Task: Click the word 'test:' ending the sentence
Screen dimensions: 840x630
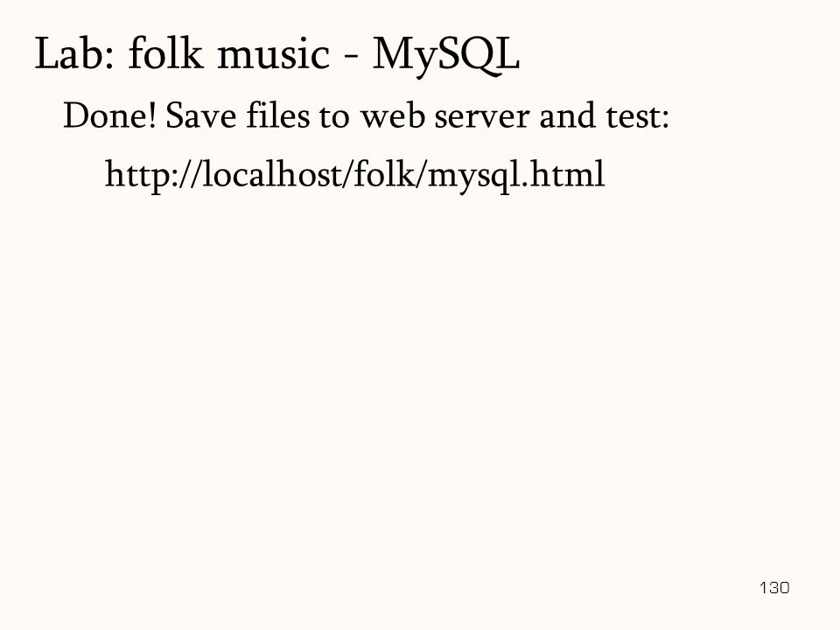Action: [x=638, y=115]
